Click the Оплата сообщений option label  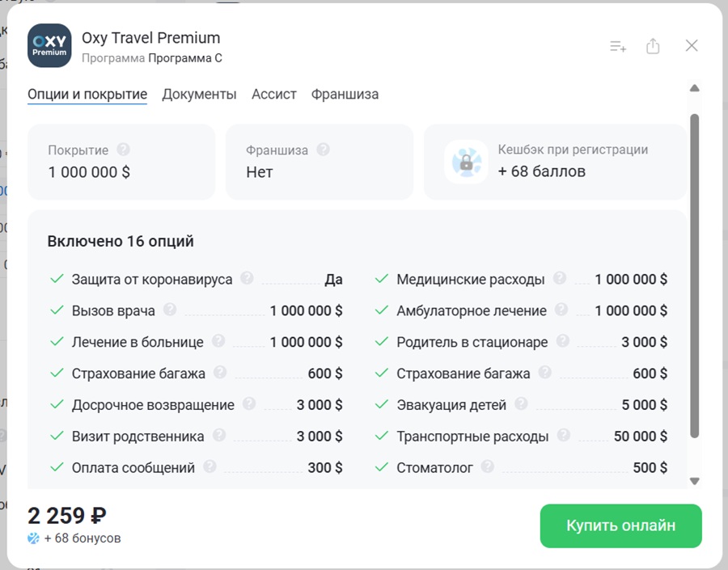coord(133,467)
